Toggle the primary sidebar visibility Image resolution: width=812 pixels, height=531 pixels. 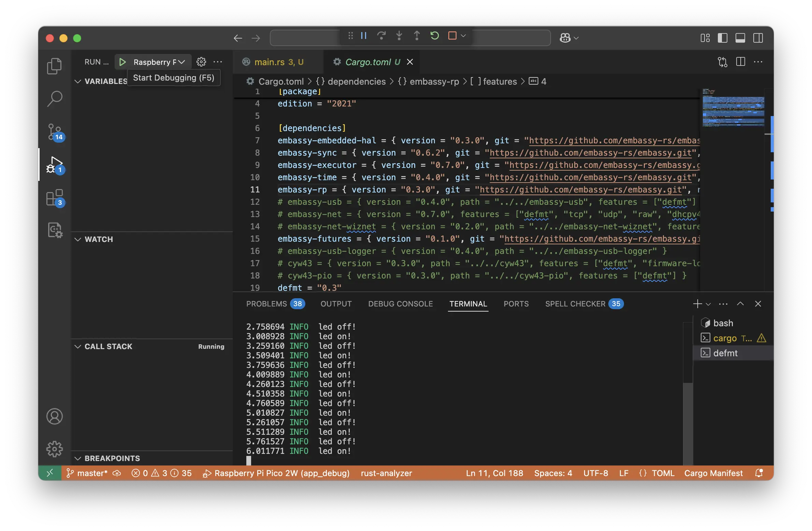(723, 38)
